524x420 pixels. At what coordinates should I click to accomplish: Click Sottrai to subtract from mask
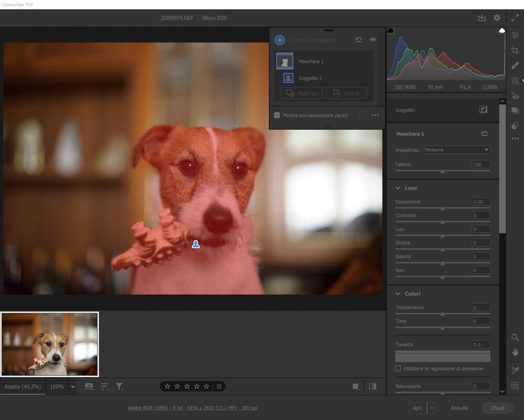coord(346,93)
